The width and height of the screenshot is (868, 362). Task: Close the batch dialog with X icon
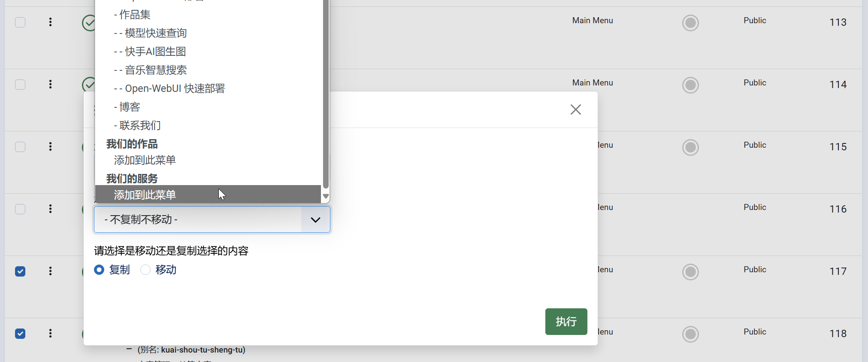[575, 110]
